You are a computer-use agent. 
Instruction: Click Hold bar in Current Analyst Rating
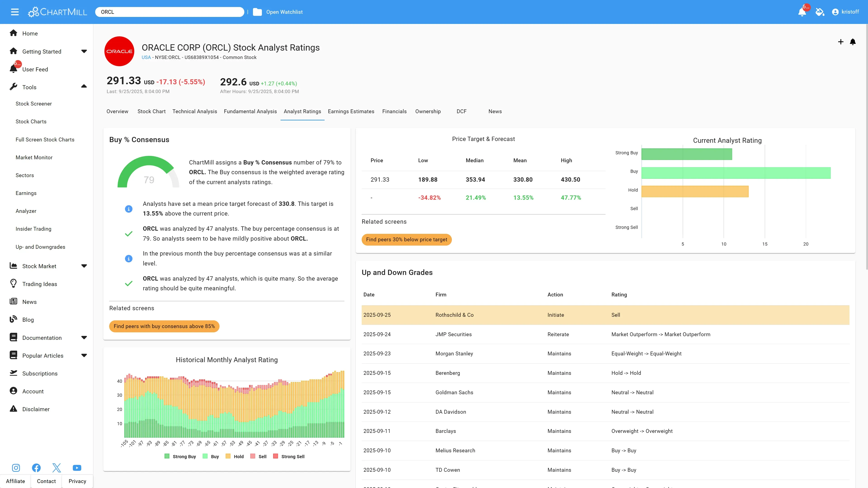coord(695,191)
